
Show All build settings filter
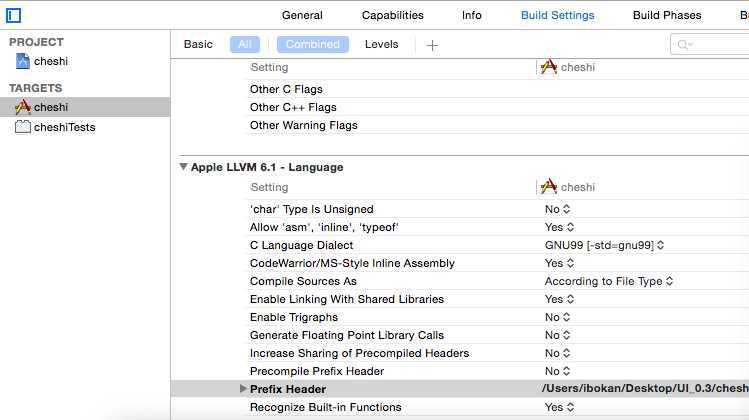click(x=245, y=44)
